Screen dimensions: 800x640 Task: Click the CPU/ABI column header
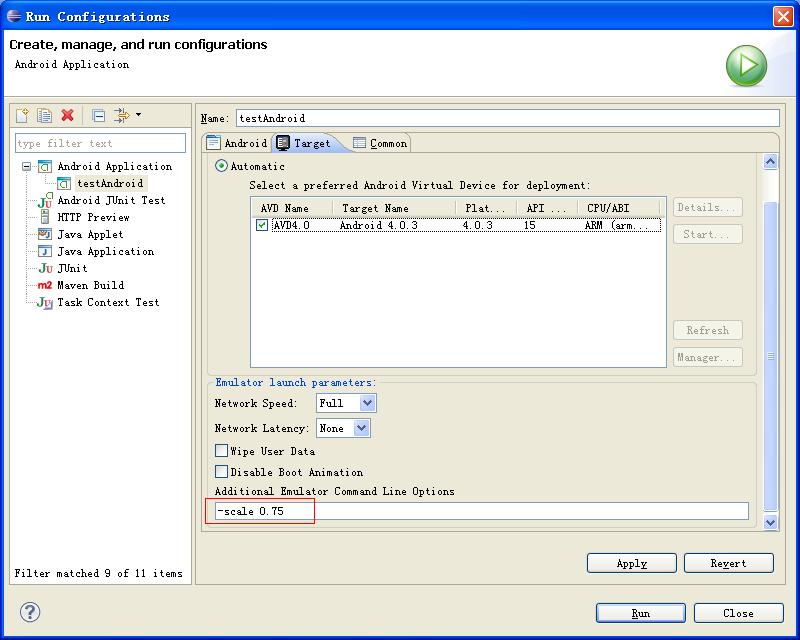618,208
